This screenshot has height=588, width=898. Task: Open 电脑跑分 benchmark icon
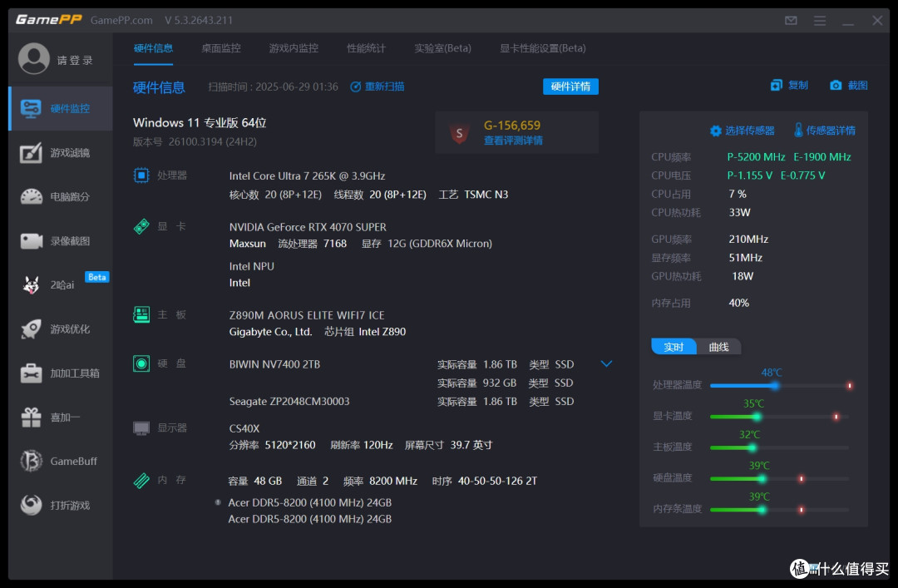coord(31,196)
